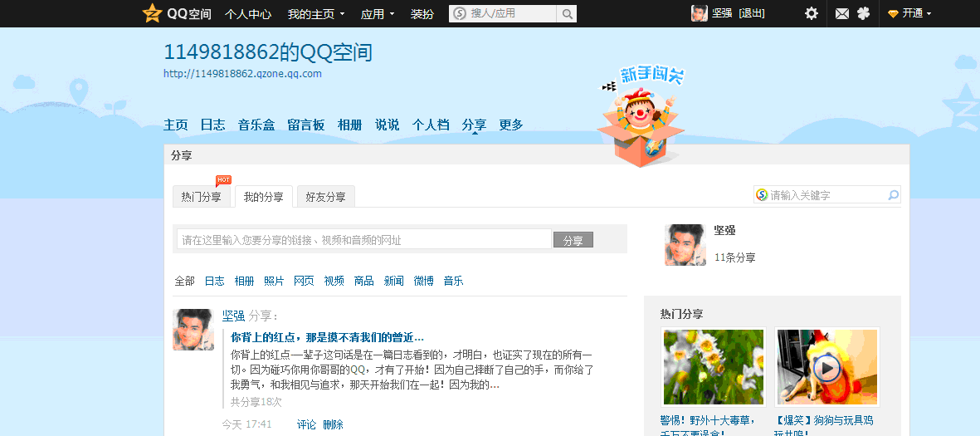Select the 分享 navigation tab
Screen dimensions: 980x436
[475, 125]
